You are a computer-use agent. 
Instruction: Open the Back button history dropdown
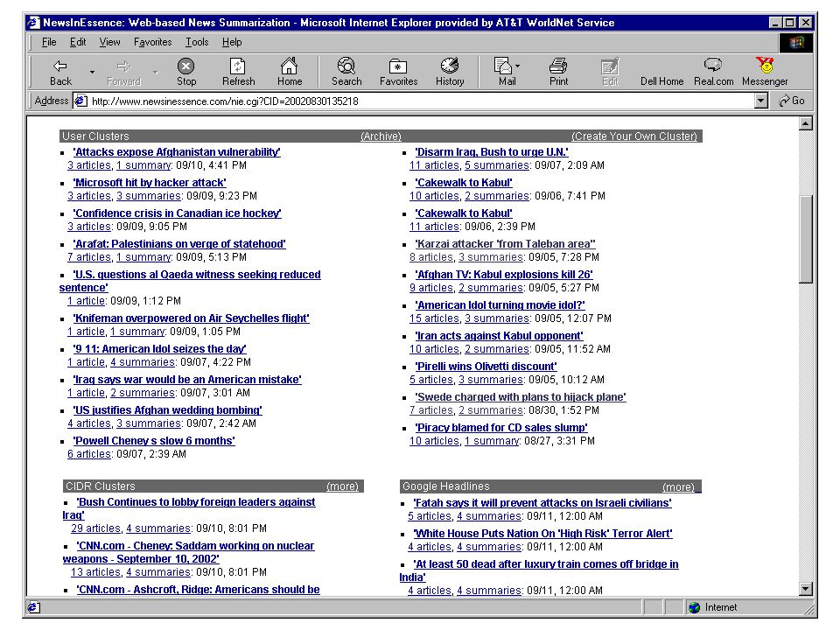(92, 72)
